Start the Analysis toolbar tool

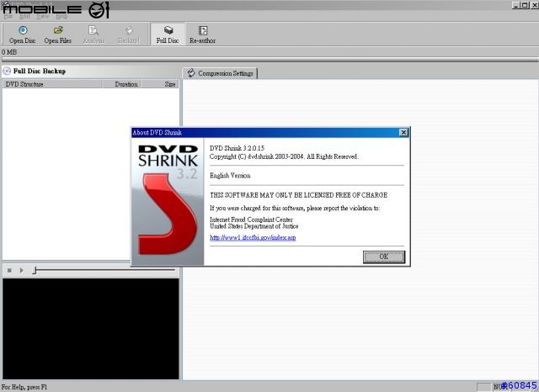93,34
